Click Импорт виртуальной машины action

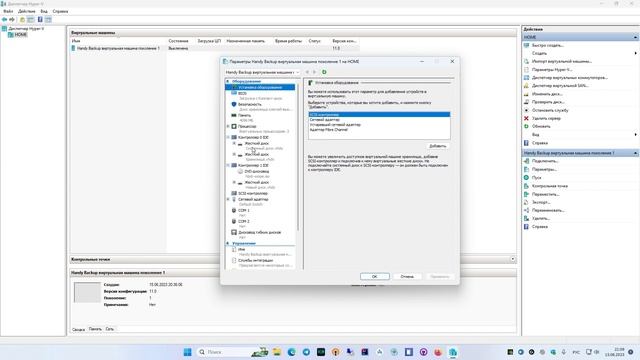[562, 62]
